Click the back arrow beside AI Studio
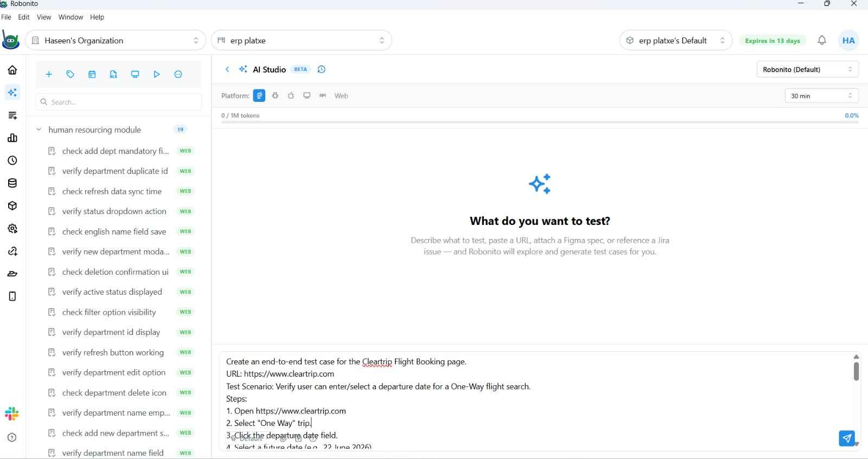The image size is (868, 459). click(x=227, y=69)
